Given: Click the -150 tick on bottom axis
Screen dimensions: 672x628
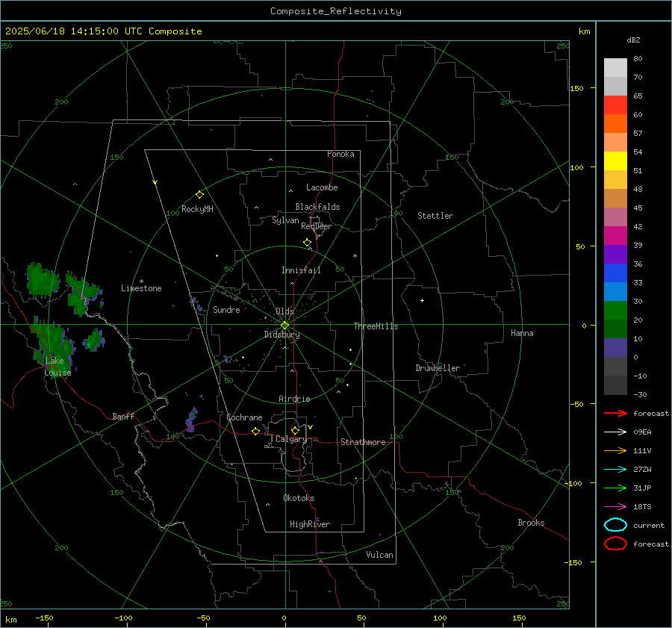Looking at the screenshot, I should click(44, 618).
